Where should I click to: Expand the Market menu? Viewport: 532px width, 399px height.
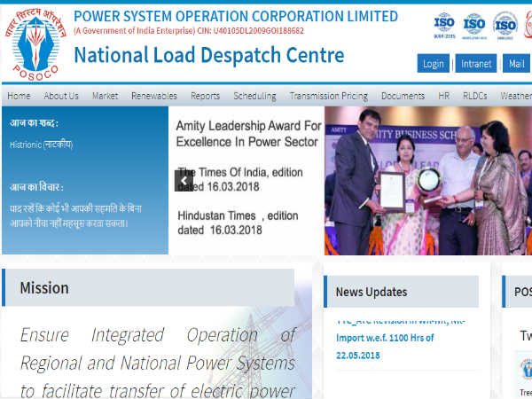(105, 96)
